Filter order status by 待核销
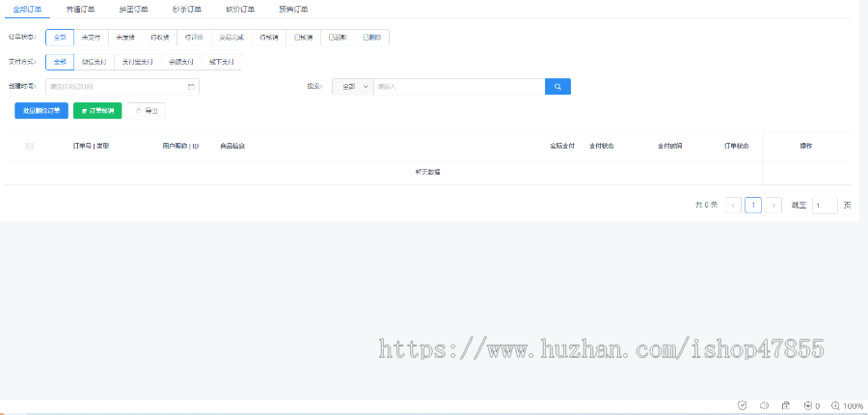 pos(268,37)
